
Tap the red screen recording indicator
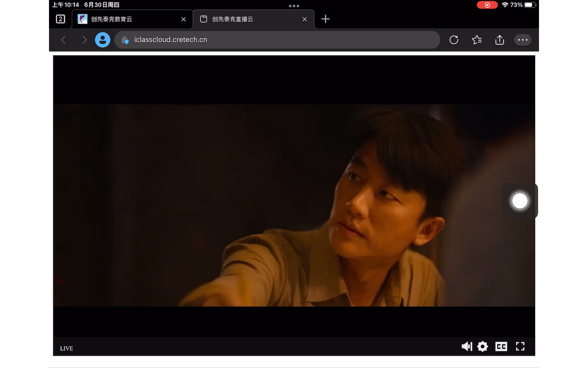pyautogui.click(x=487, y=5)
